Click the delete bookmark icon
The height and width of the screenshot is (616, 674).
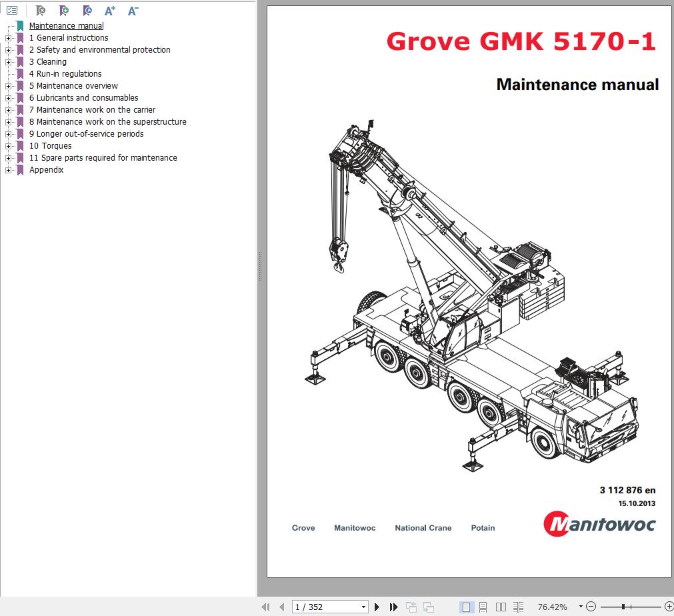click(x=41, y=10)
